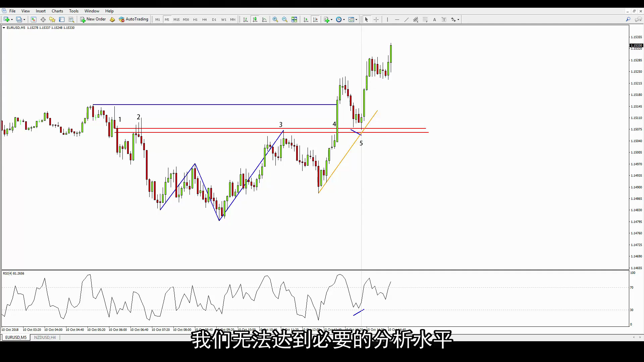
Task: Switch to the EURUSD,M5 chart tab
Action: tap(16, 338)
